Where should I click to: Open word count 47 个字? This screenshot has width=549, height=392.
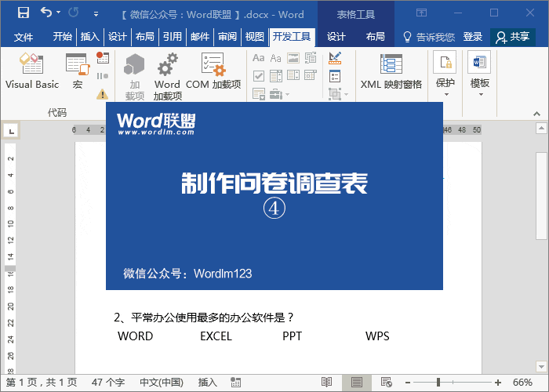pyautogui.click(x=108, y=383)
